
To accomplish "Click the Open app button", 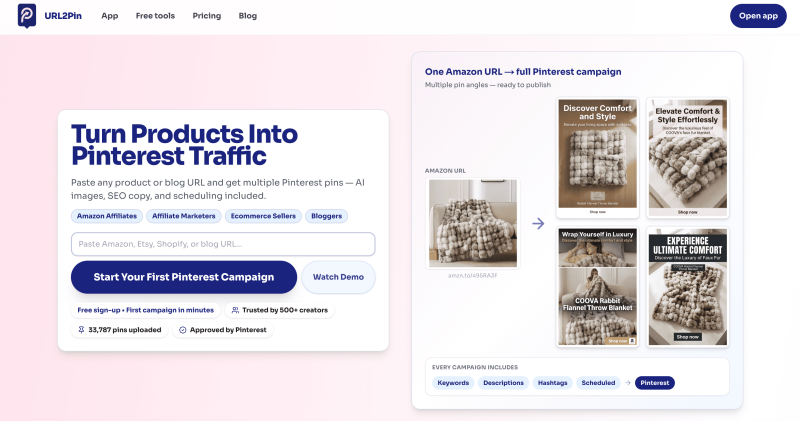I will pyautogui.click(x=758, y=16).
